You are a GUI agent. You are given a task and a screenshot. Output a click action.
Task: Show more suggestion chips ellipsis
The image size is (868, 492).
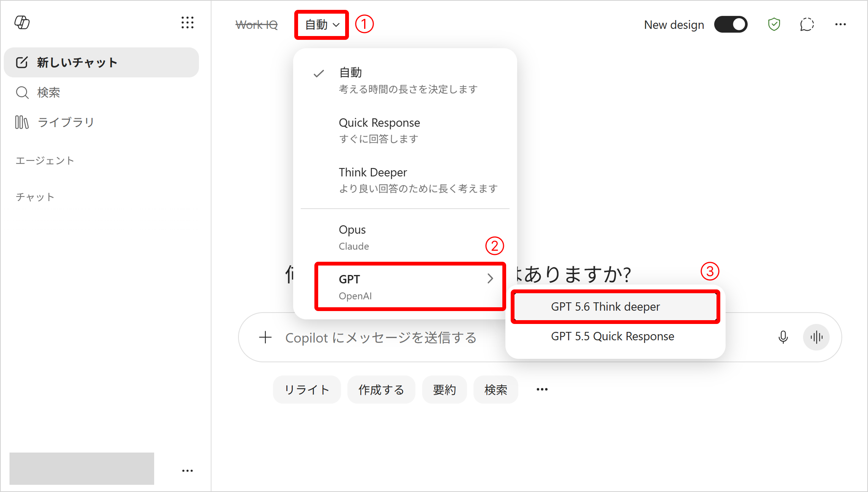tap(542, 389)
